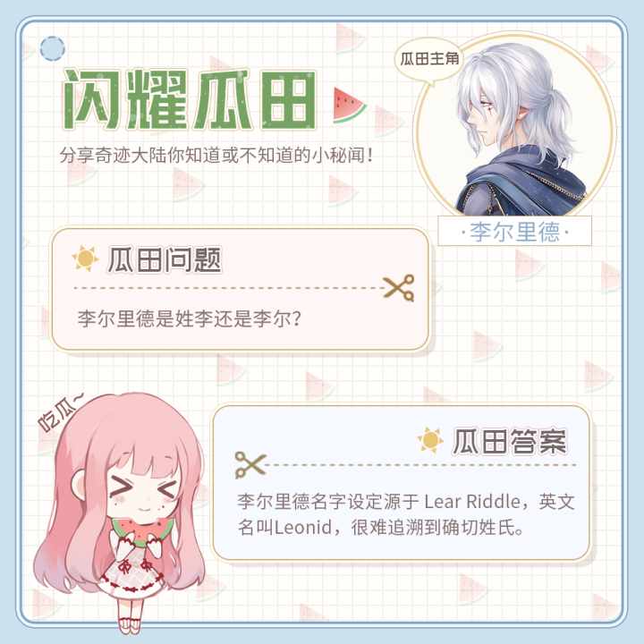
Task: Click the question text 李尔里德是姓李还是李尔?
Action: tap(190, 318)
